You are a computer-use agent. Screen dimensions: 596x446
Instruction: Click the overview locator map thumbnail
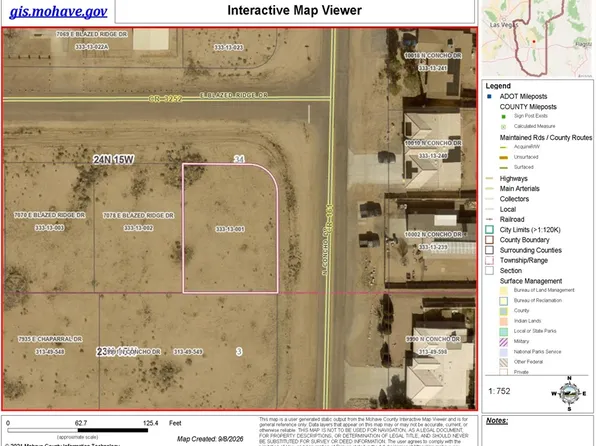click(537, 38)
